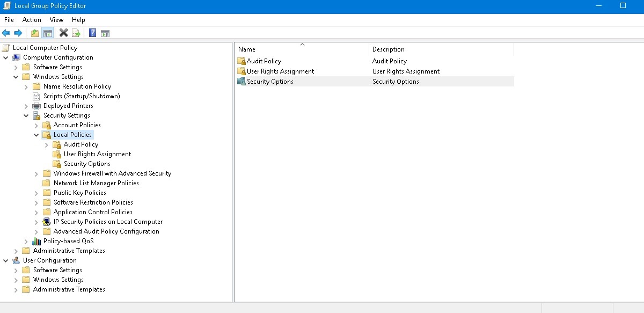Open the File menu

coord(9,19)
